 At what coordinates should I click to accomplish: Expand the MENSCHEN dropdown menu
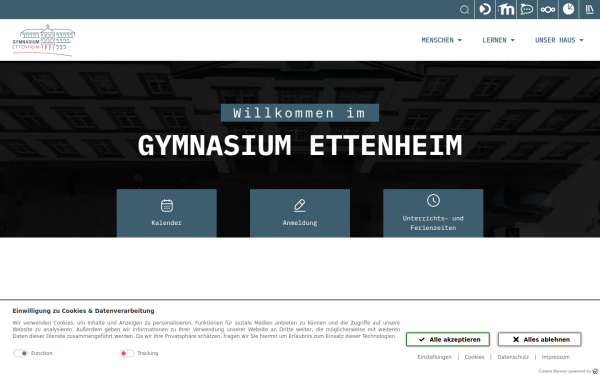pos(442,40)
